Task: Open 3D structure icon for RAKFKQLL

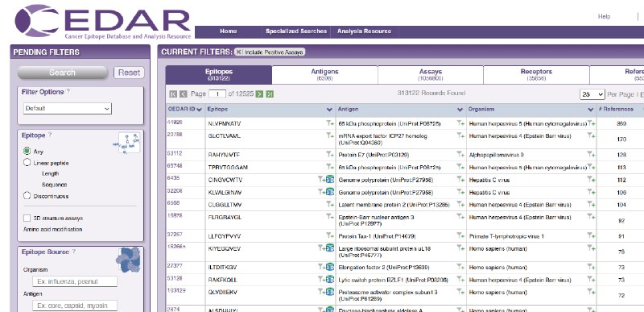Action: pyautogui.click(x=330, y=280)
